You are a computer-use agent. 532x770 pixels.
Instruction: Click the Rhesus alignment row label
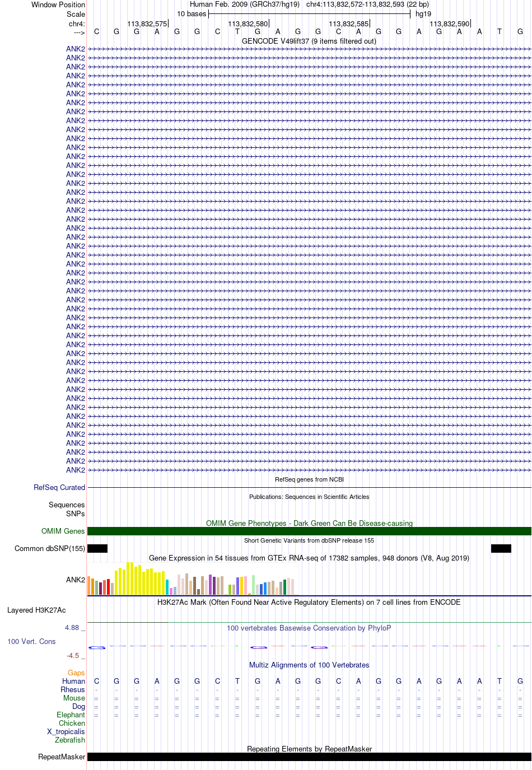pos(73,689)
